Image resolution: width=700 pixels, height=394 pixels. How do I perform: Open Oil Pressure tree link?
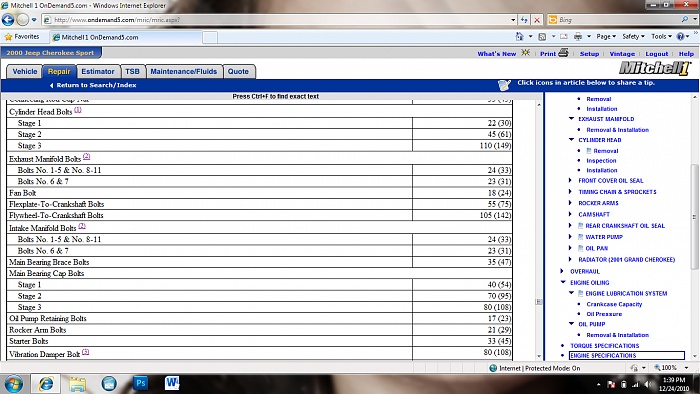tap(604, 314)
